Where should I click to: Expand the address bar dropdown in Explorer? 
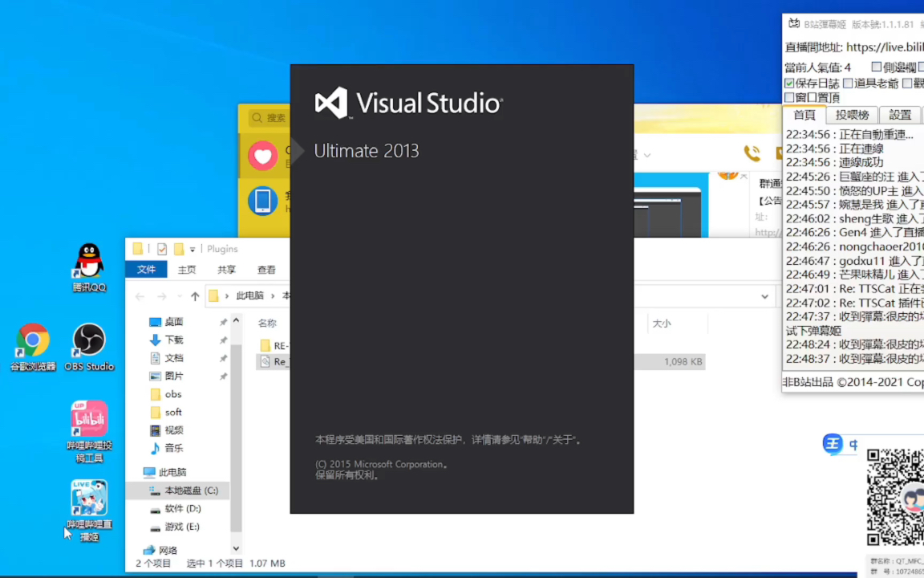[x=764, y=295]
